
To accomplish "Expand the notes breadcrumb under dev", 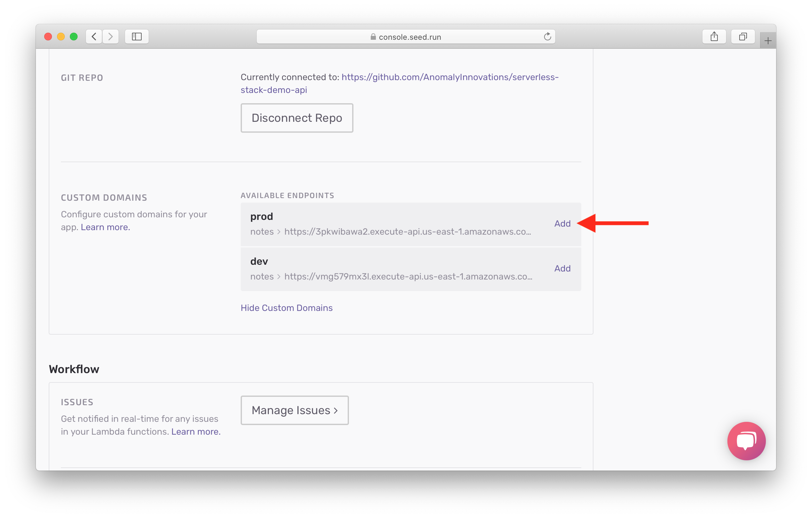I will (x=262, y=277).
